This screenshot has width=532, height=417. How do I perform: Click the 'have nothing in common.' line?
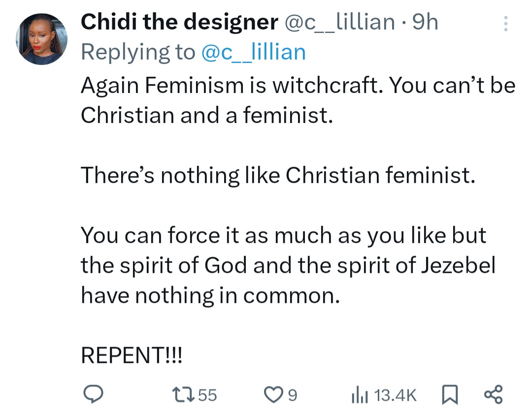[x=210, y=295]
